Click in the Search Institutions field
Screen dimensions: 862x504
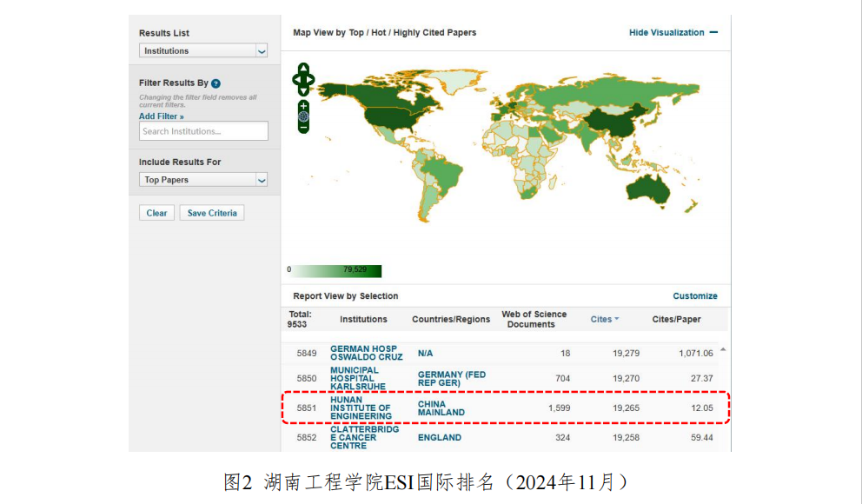(203, 131)
